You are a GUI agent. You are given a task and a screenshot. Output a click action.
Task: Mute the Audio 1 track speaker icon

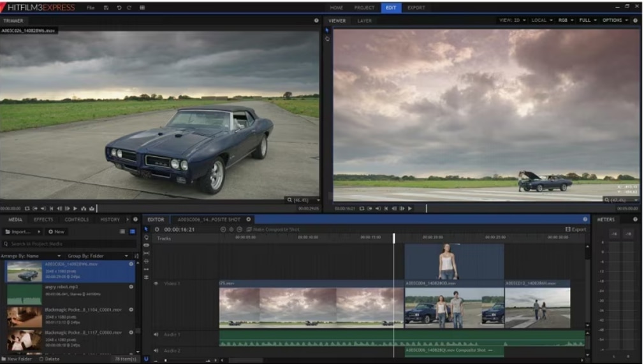click(156, 334)
